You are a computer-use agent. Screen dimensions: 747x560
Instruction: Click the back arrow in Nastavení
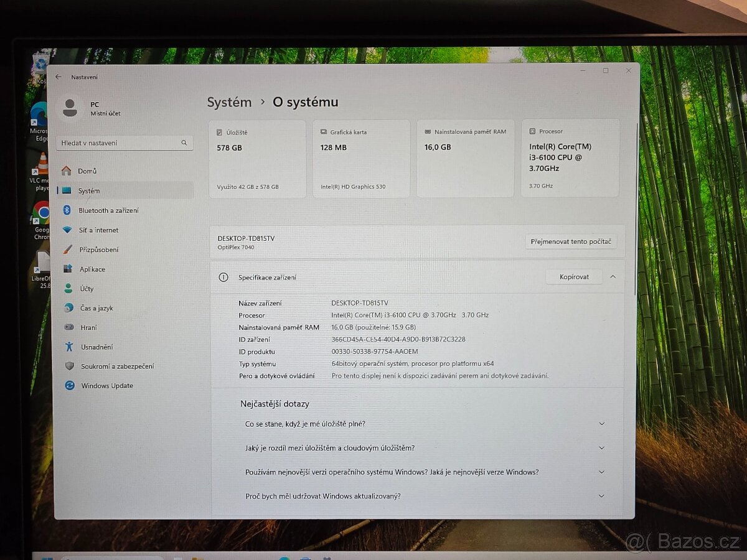(59, 77)
